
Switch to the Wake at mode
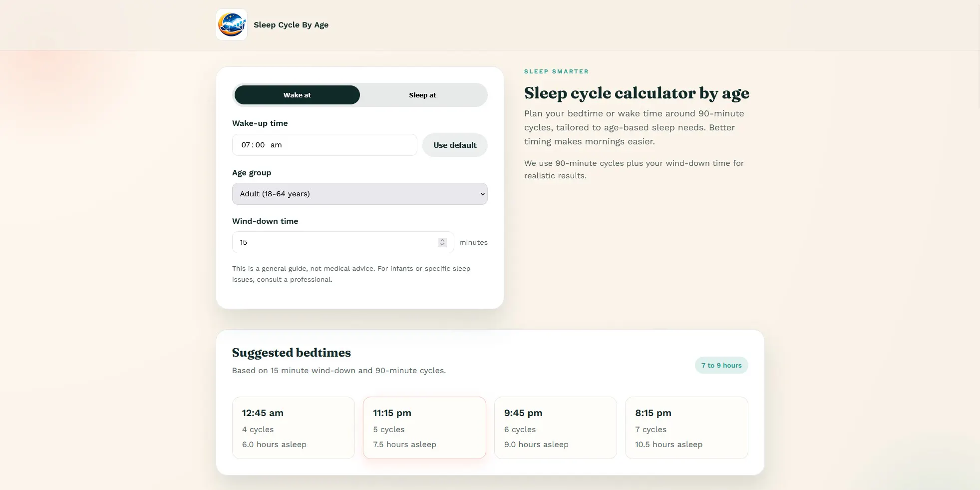click(x=297, y=95)
